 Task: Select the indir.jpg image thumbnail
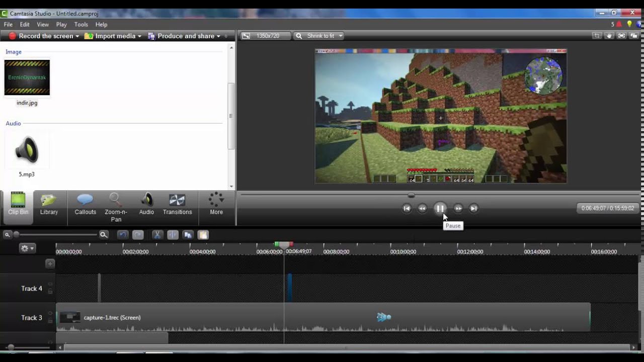click(x=27, y=77)
